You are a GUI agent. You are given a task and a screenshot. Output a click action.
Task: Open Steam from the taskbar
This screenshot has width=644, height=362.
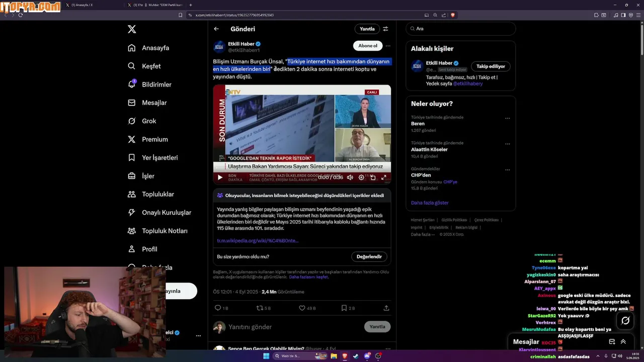point(356,356)
